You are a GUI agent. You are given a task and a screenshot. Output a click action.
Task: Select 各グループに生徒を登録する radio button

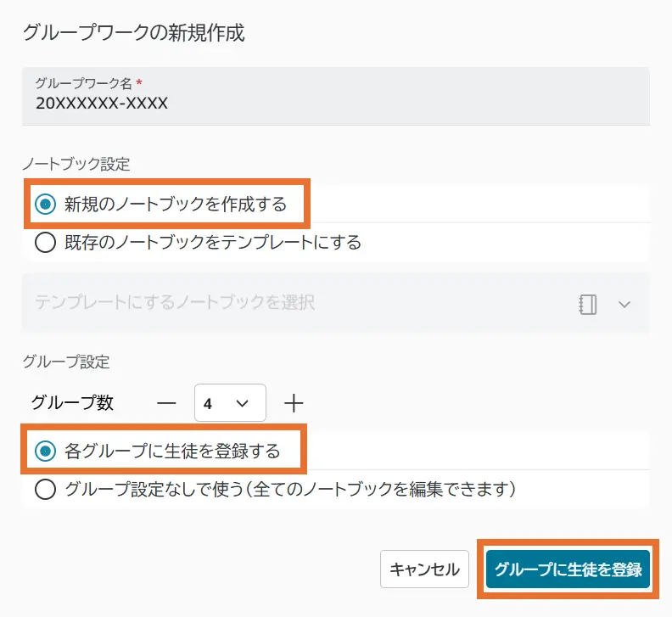[46, 451]
